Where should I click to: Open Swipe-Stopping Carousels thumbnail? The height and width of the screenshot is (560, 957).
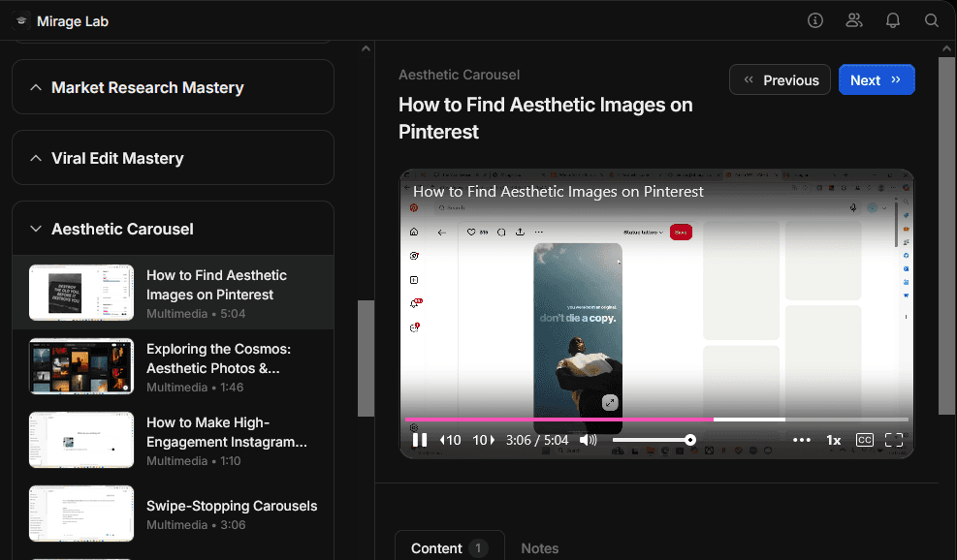point(81,513)
